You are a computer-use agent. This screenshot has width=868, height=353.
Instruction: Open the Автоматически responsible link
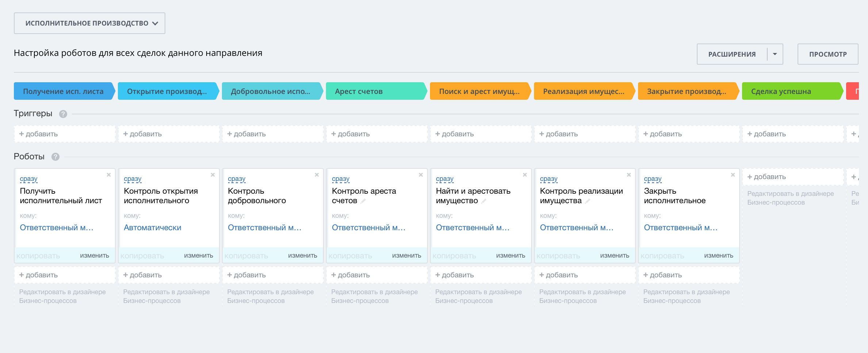(x=153, y=228)
